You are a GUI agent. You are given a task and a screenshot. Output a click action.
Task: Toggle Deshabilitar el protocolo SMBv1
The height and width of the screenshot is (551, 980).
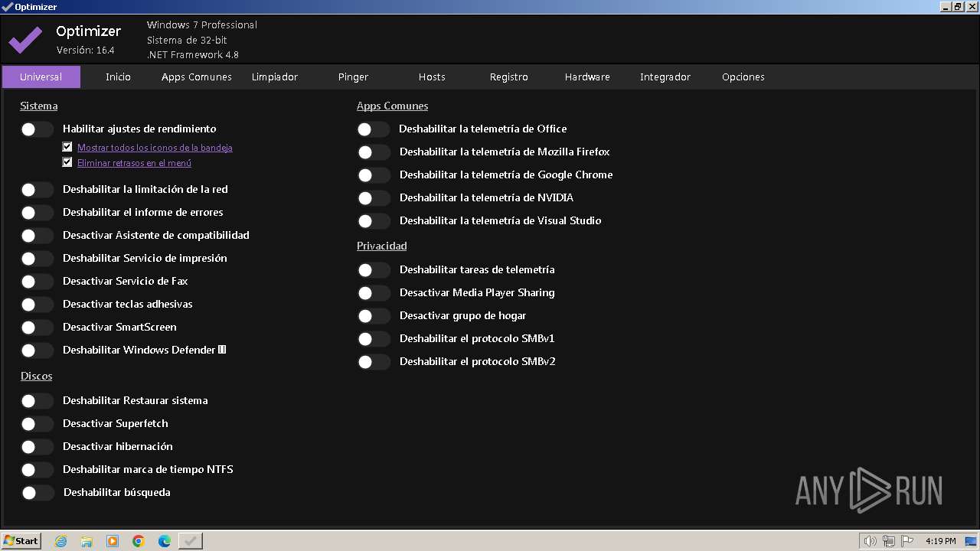pyautogui.click(x=374, y=339)
